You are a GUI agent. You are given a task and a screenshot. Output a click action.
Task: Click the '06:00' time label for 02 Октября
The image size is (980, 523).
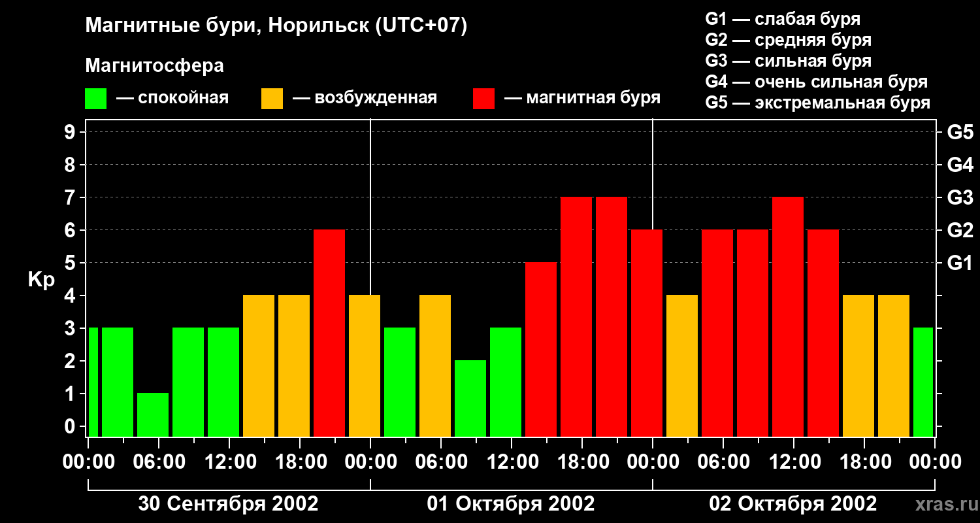pyautogui.click(x=723, y=462)
